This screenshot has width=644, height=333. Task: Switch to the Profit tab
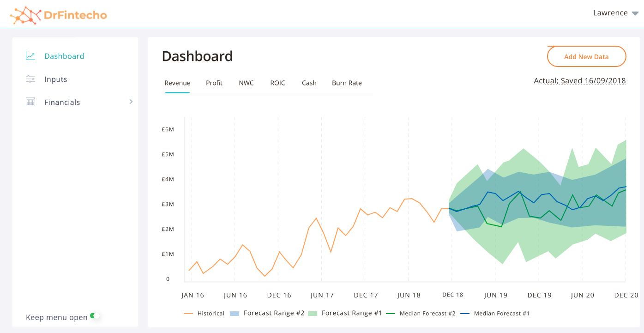tap(214, 83)
